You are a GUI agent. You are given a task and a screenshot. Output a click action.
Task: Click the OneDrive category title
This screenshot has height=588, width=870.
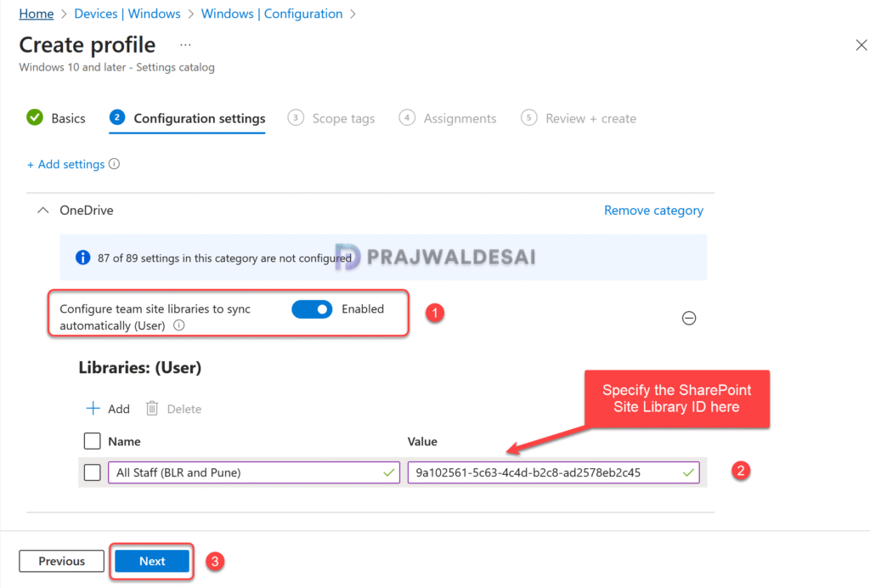[87, 210]
